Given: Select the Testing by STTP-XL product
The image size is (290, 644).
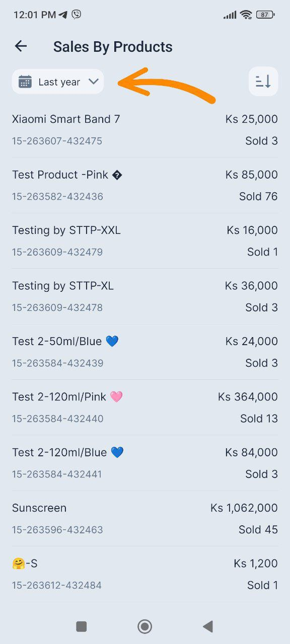Looking at the screenshot, I should [x=145, y=296].
